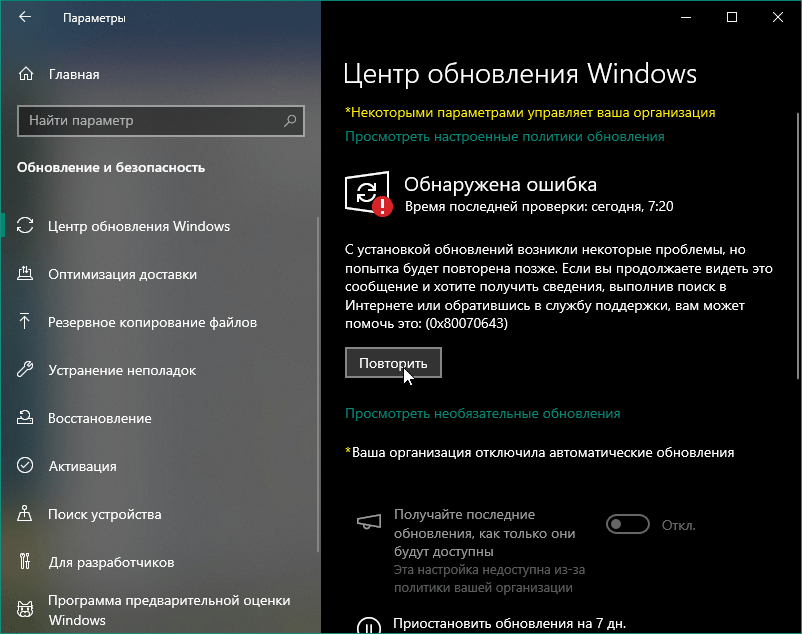Toggle the get latest updates switch
Screen dimensions: 802x634
[x=627, y=525]
